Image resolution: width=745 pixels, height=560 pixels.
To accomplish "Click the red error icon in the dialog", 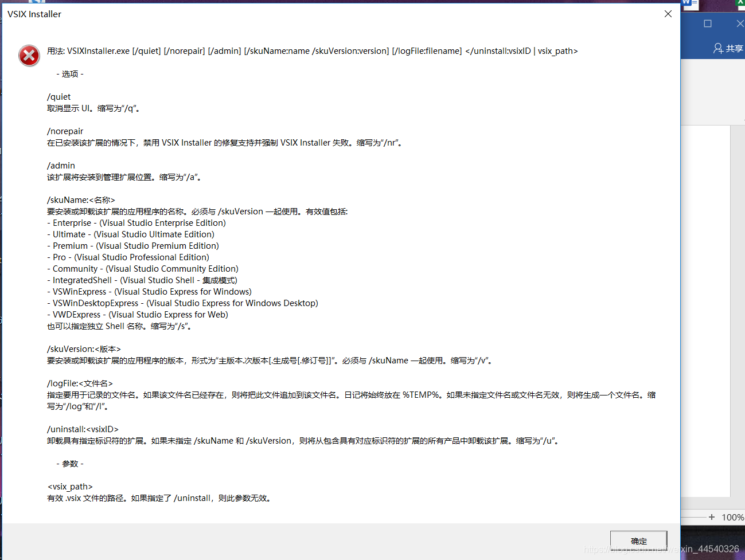I will click(x=29, y=56).
